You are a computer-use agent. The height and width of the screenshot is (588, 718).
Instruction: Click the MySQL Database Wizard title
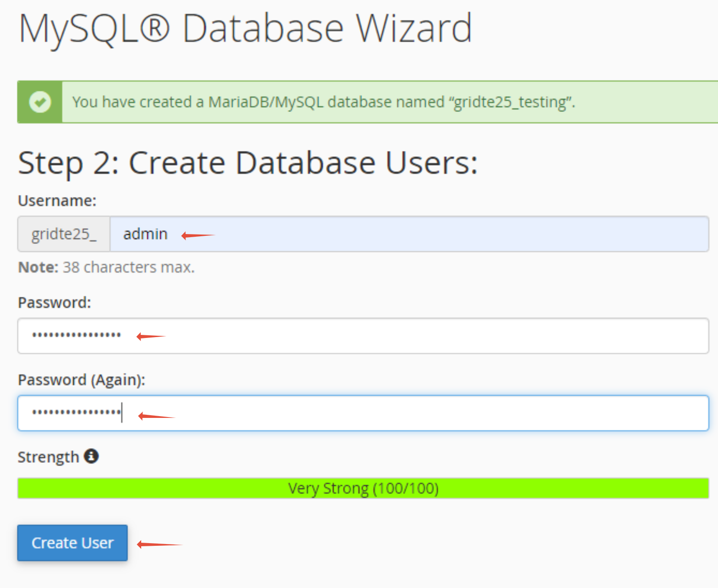[x=245, y=28]
